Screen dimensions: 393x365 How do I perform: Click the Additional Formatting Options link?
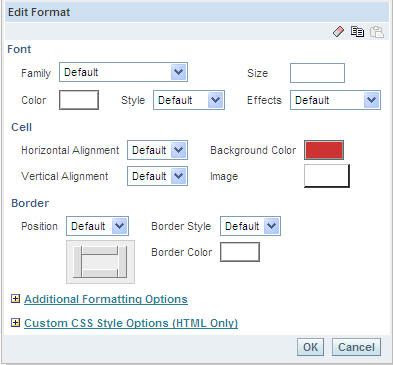(x=106, y=299)
